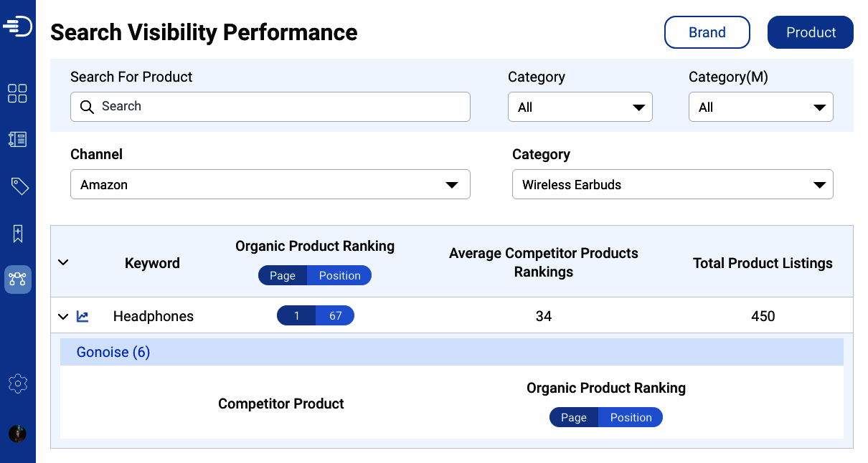Collapse the Headphones keyword row
Screen dimensions: 868x463
pos(63,316)
